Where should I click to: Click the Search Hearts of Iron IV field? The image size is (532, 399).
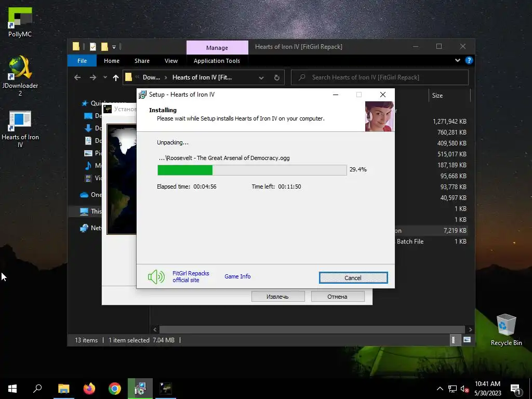tap(380, 77)
